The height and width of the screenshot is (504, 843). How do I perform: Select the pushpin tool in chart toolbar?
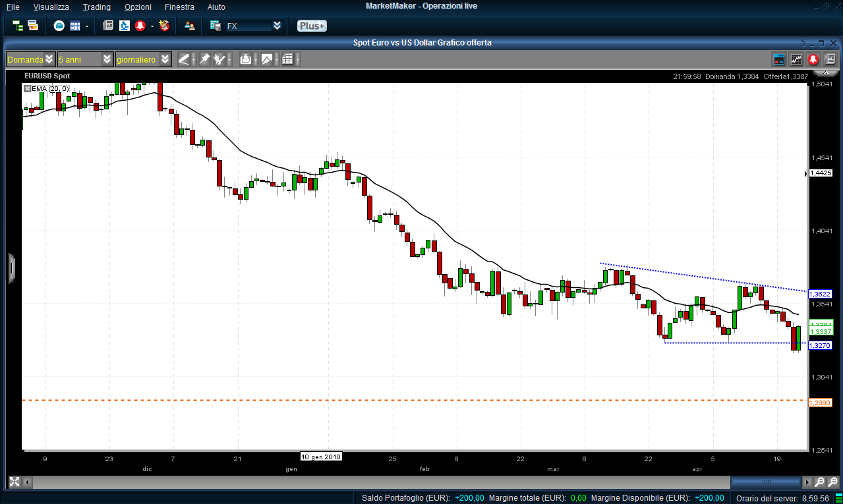click(204, 59)
